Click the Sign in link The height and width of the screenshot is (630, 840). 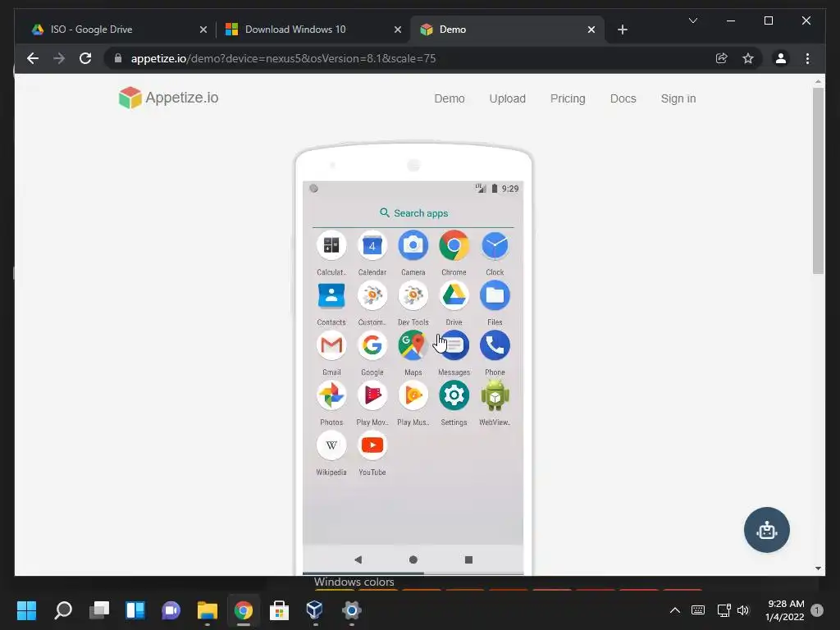[x=678, y=98]
